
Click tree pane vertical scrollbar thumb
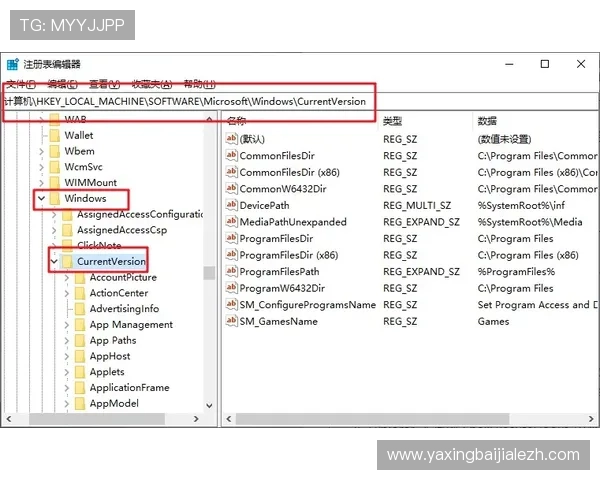pos(209,273)
